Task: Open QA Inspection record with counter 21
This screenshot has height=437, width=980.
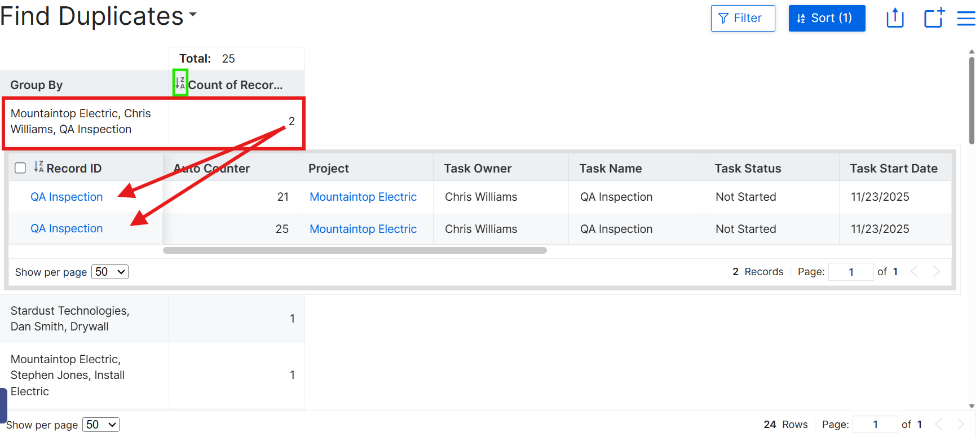Action: coord(67,197)
